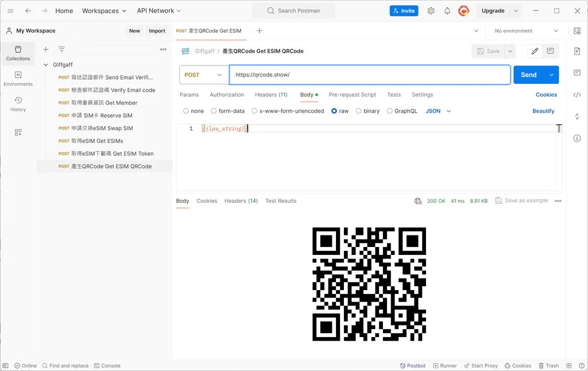Open the Environments sidebar panel
Screen dimensions: 588x371
coord(18,79)
